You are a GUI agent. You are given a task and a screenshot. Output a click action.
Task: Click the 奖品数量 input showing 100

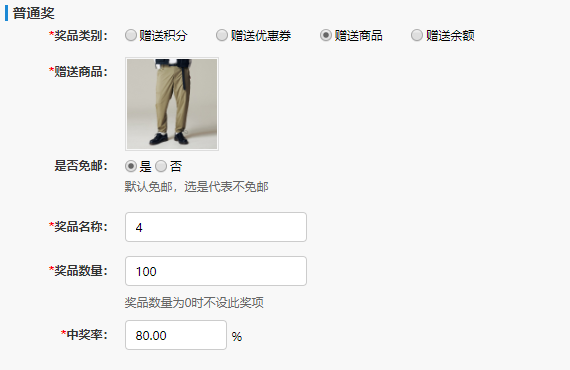pyautogui.click(x=216, y=271)
